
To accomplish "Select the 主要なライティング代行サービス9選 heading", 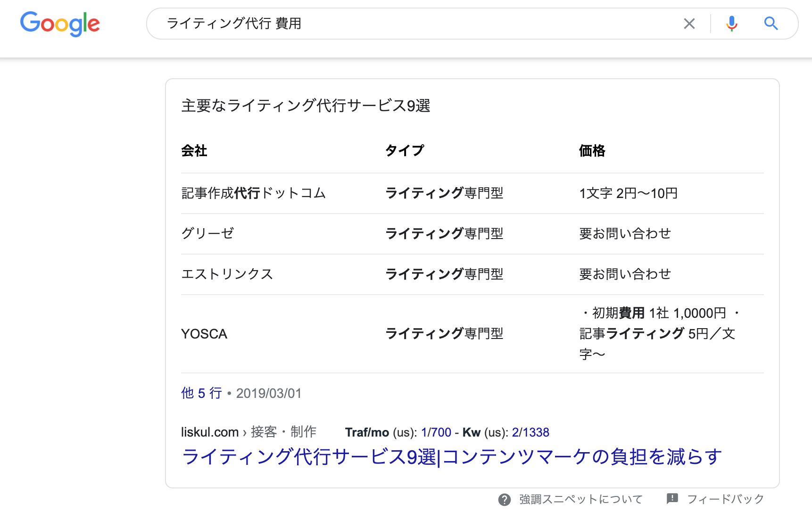I will (306, 106).
